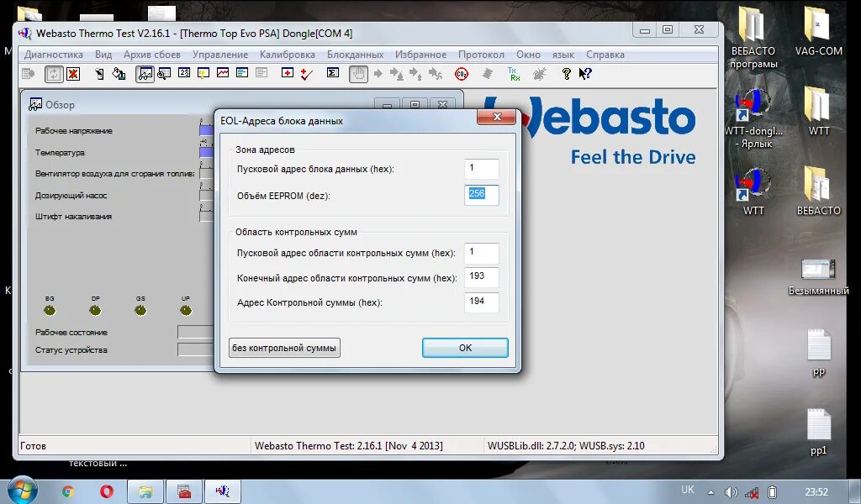Open the Блокданных menu
Image resolution: width=861 pixels, height=504 pixels.
(356, 55)
